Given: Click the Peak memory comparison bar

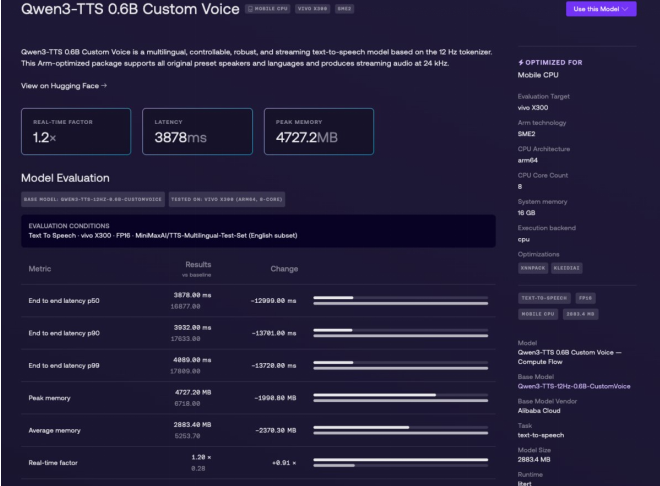Looking at the screenshot, I should click(x=401, y=398).
